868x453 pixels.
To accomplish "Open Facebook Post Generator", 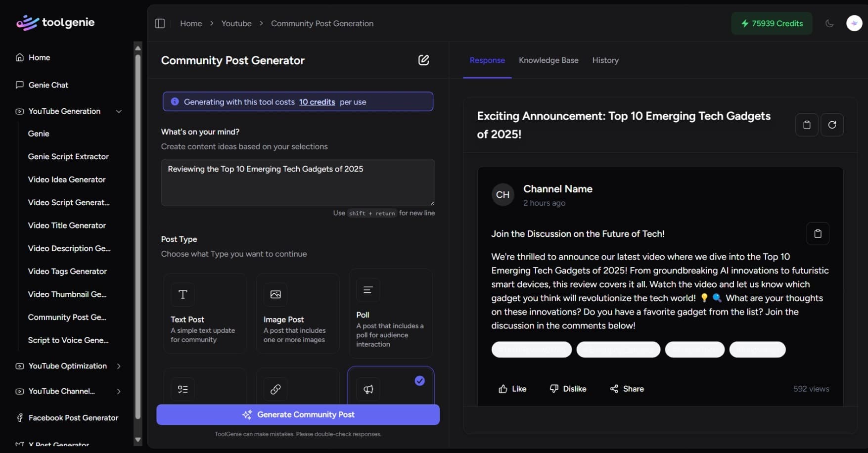I will [67, 418].
